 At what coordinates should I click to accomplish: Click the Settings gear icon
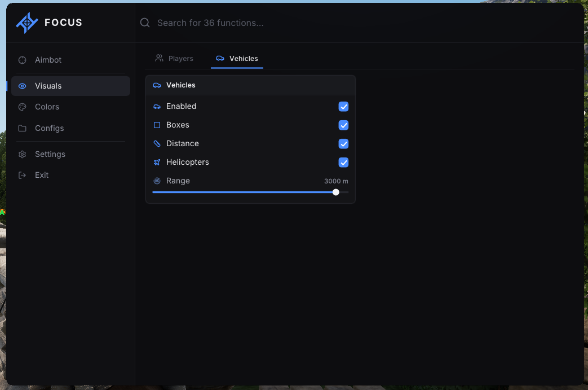(22, 154)
